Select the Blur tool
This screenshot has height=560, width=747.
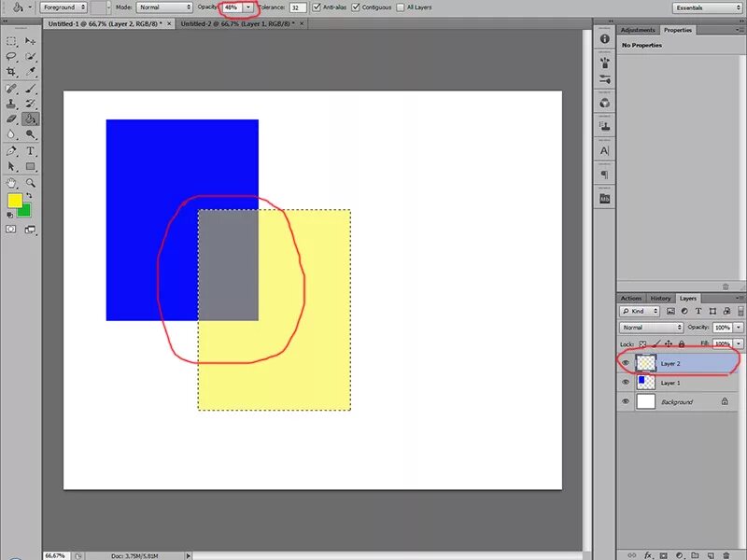point(11,134)
